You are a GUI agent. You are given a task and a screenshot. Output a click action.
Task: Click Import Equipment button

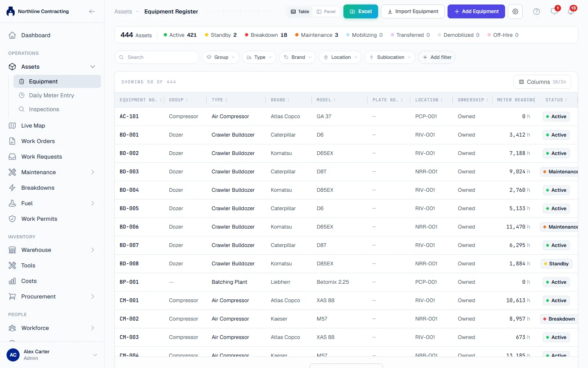click(412, 11)
